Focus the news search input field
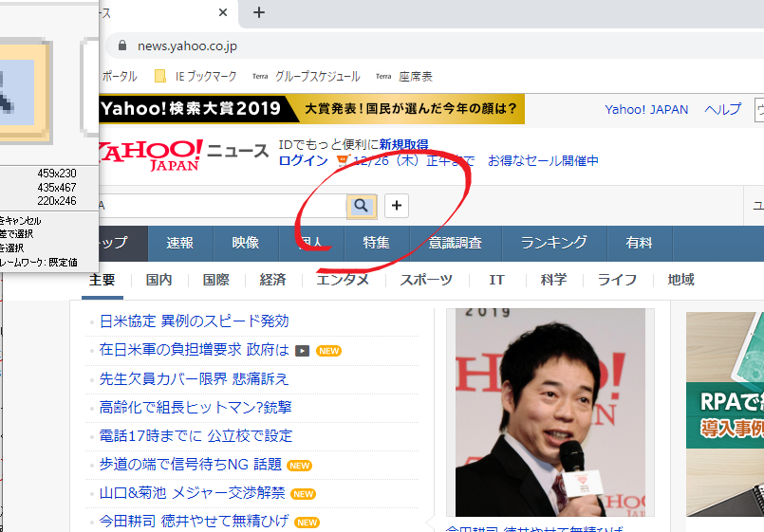764x532 pixels. click(x=222, y=206)
